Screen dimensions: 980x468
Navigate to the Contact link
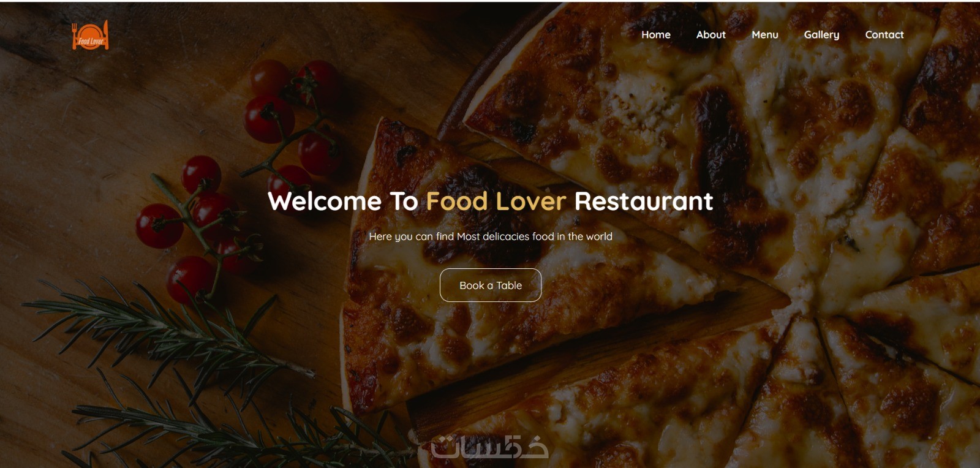884,35
